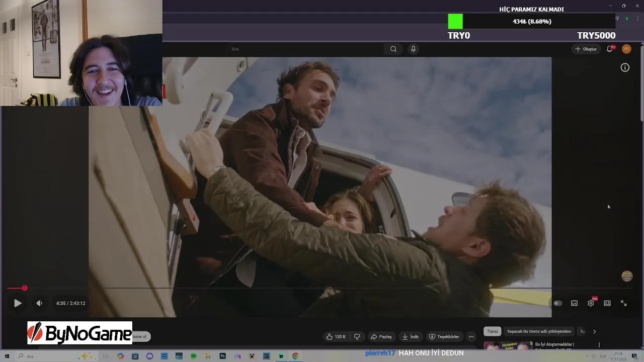Open more actions three-dot menu
644x362 pixels.
tap(471, 336)
